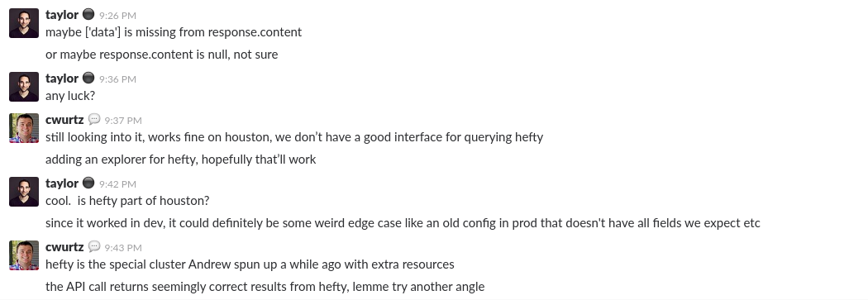
Task: Click taylor's avatar at 9:42 PM message
Action: pos(24,192)
